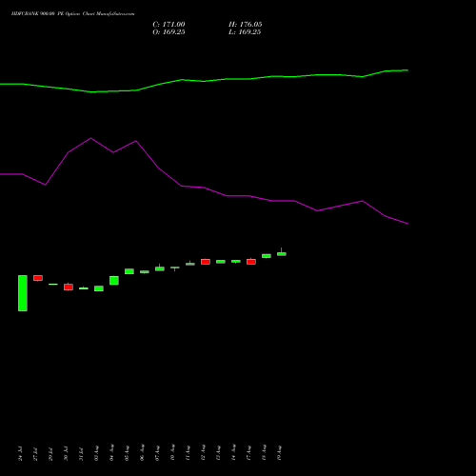Select the green candle for 03 Aug
Viewport: 476px width, 476px height.
99,288
